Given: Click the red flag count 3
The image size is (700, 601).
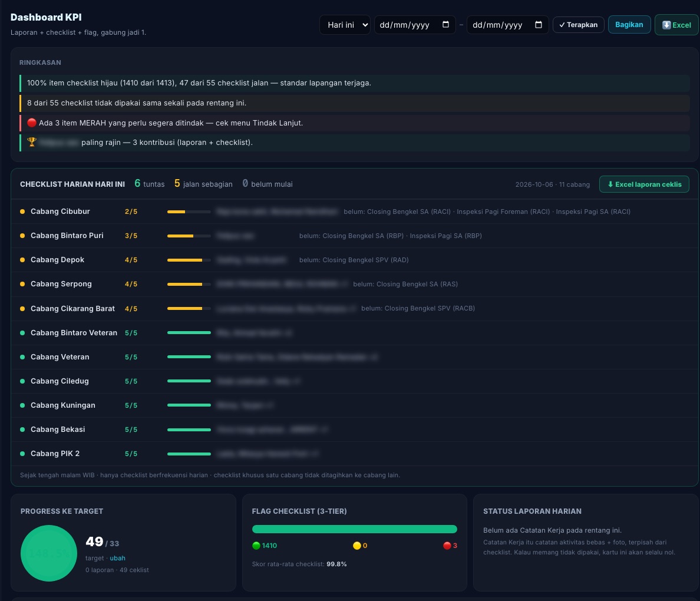Looking at the screenshot, I should pos(450,546).
